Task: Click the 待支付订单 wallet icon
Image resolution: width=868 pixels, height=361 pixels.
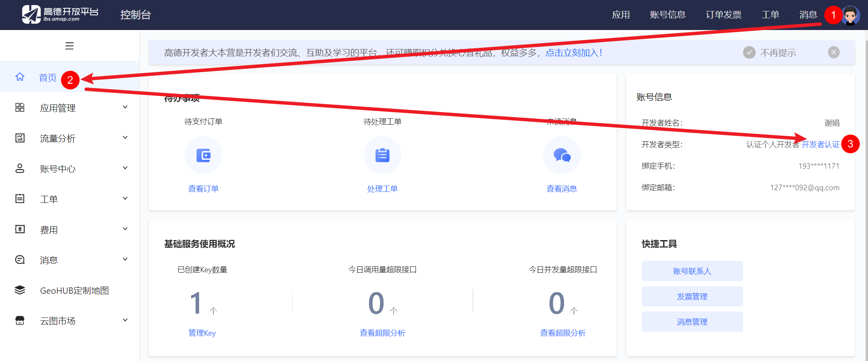Action: coord(203,155)
